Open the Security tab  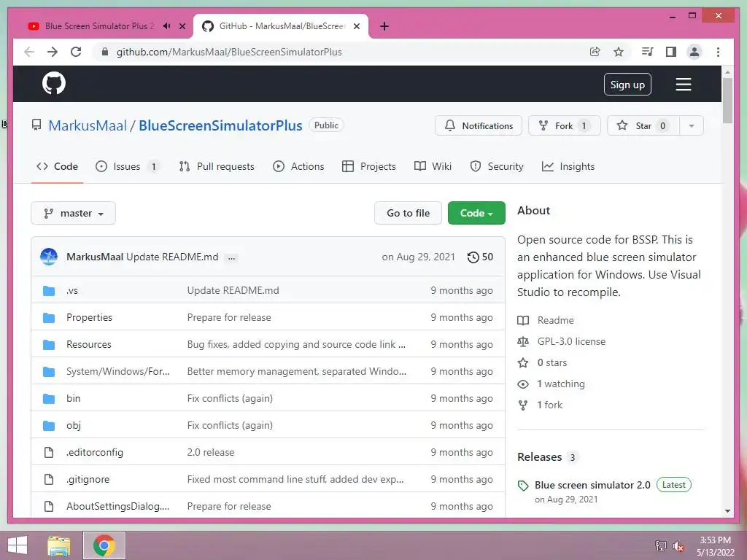point(497,167)
